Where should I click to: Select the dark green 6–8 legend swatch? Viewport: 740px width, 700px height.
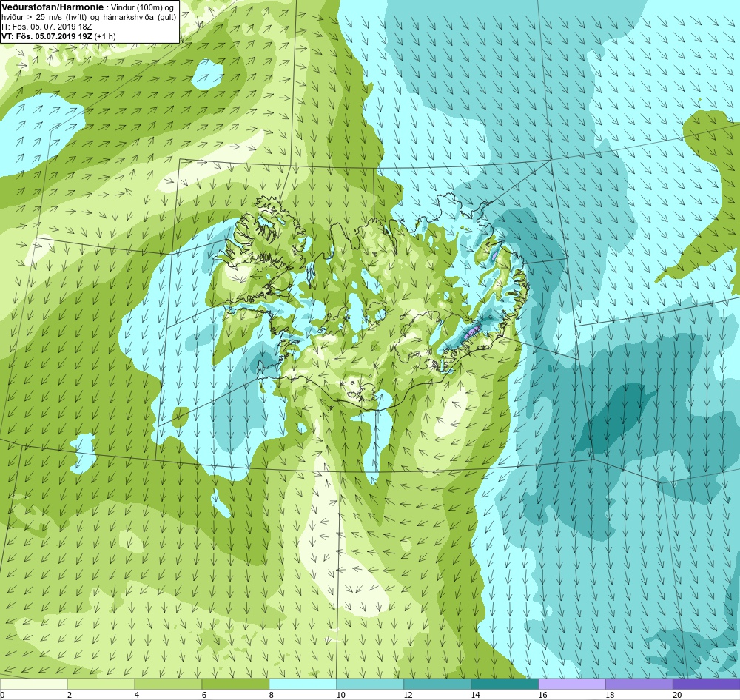235,684
